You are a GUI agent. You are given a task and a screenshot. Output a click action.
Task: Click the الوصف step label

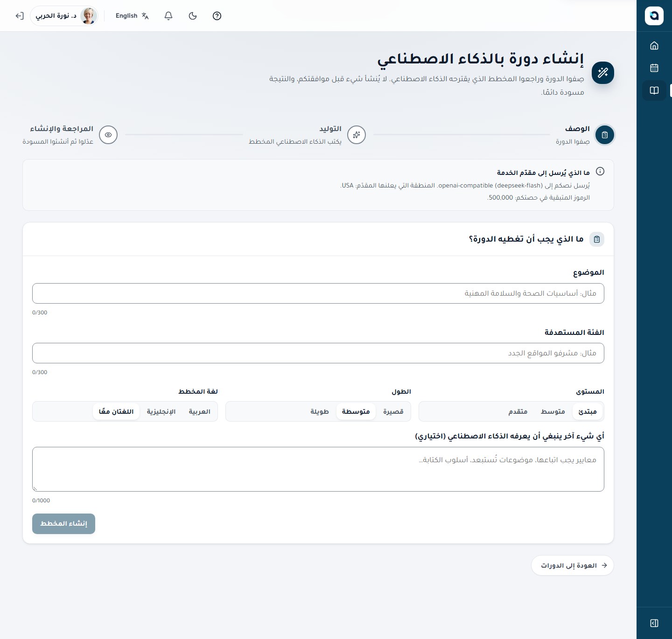pyautogui.click(x=578, y=129)
